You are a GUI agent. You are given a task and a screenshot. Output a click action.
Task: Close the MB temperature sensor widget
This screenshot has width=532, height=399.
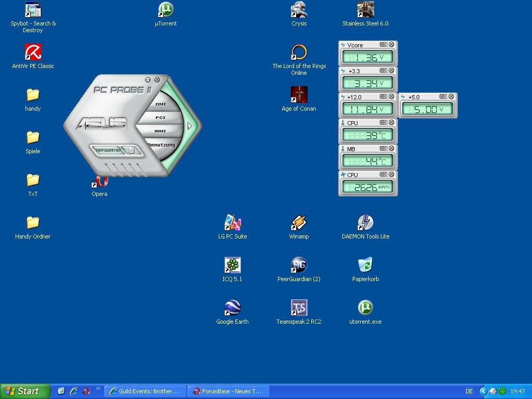392,149
